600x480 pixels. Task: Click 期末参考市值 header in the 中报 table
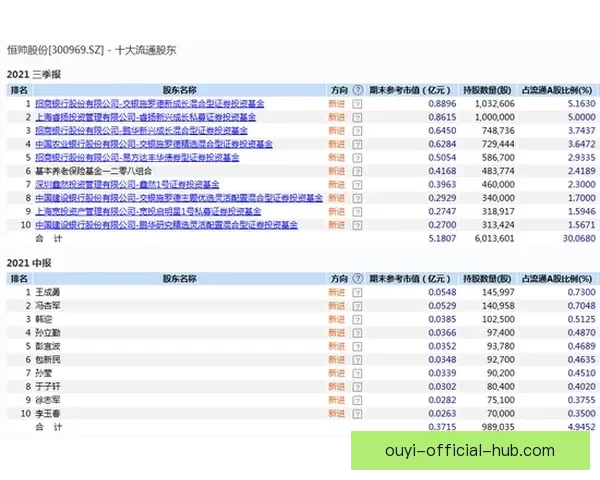pyautogui.click(x=409, y=279)
